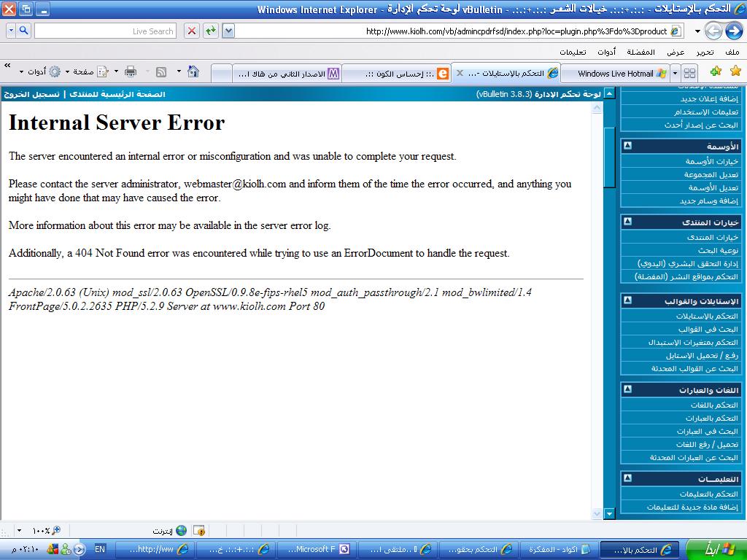747x560 pixels.
Task: Open تعديل المجموعة link
Action: point(711,175)
